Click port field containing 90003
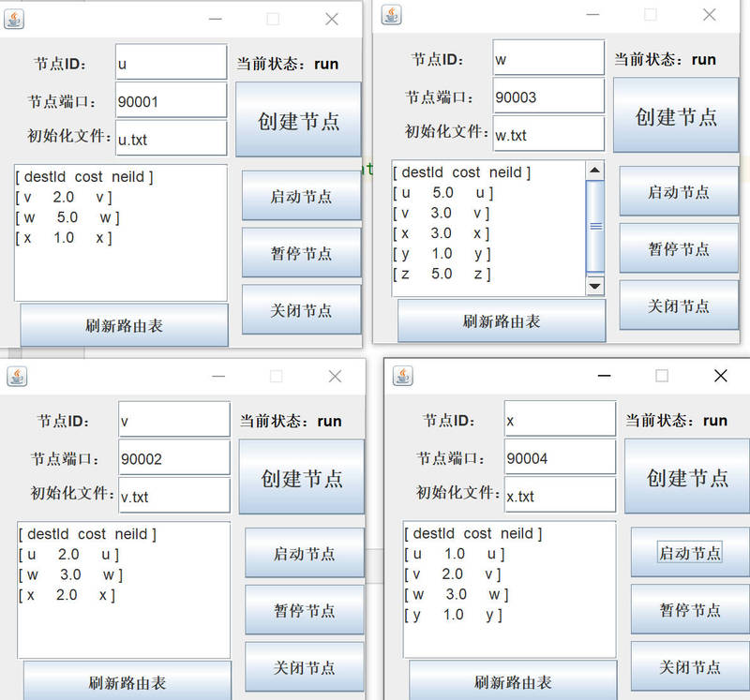The height and width of the screenshot is (700, 750). pos(548,96)
